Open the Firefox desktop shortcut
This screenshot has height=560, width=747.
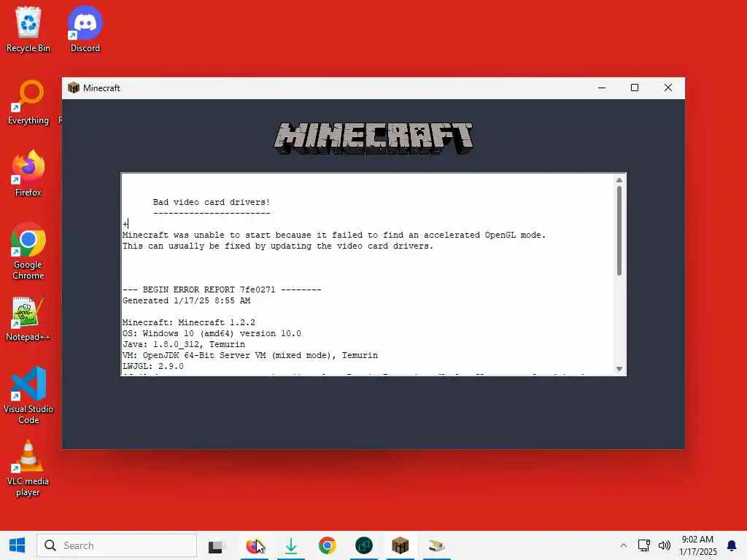click(x=28, y=174)
